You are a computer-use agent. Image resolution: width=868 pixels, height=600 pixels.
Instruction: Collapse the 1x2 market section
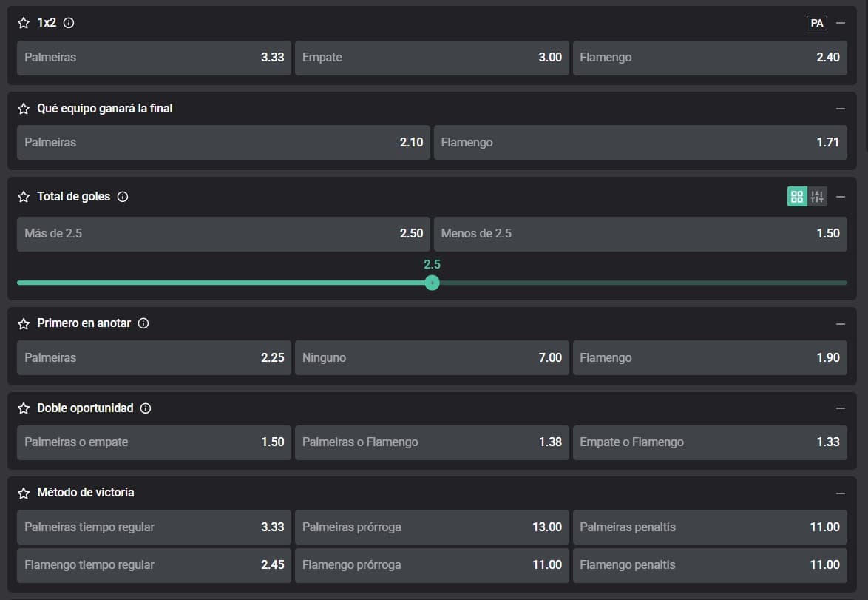pyautogui.click(x=841, y=23)
